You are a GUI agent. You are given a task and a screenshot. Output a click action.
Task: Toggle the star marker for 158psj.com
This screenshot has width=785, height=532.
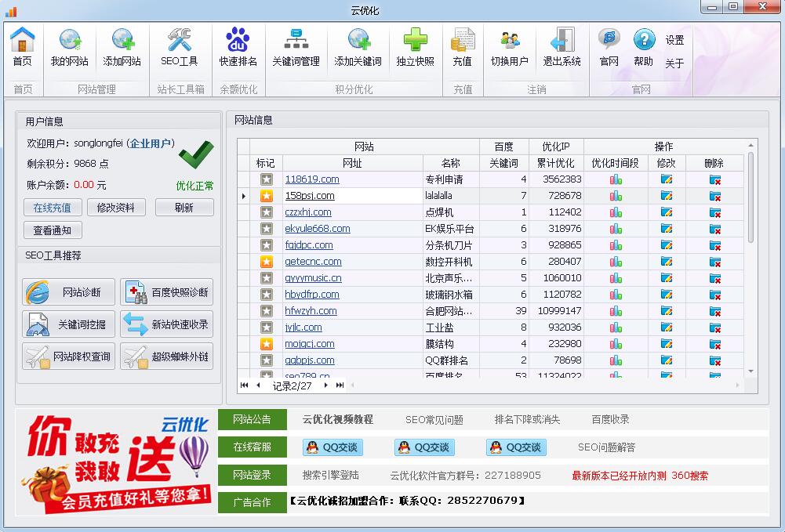pos(265,195)
